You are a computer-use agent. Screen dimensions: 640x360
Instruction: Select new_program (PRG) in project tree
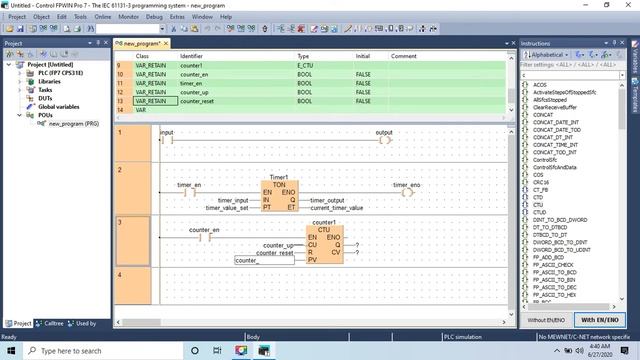[x=73, y=124]
